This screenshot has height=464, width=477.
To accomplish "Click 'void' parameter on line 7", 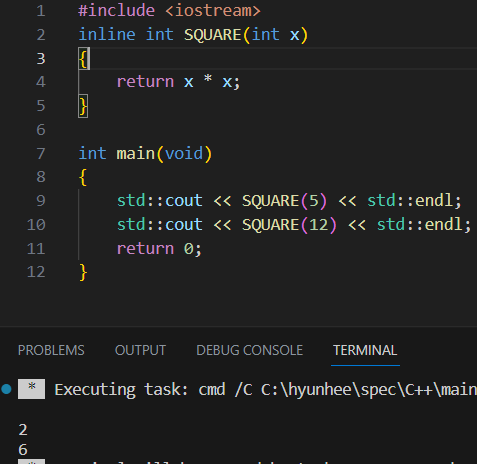I will coord(184,154).
